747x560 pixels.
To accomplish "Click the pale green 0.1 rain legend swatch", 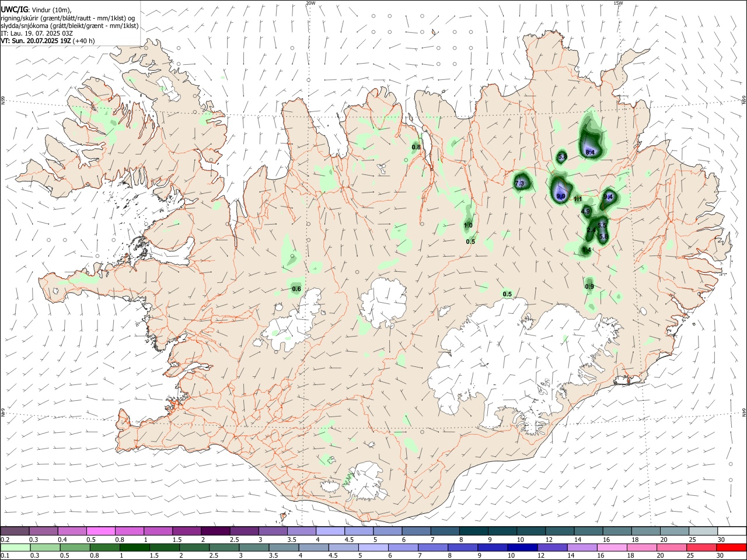I will pos(15,548).
